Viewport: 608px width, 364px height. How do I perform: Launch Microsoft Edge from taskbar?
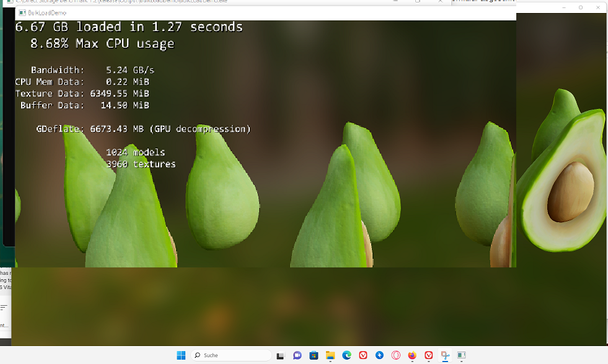(x=346, y=355)
